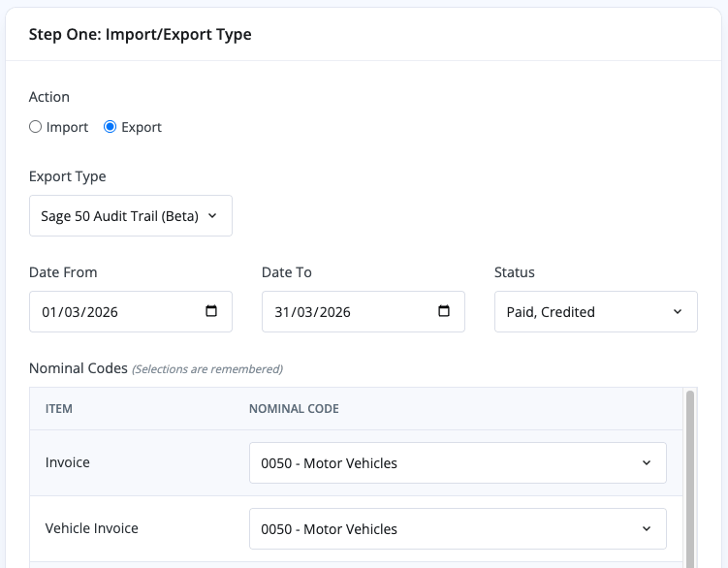728x568 pixels.
Task: Select the Import radio button
Action: pyautogui.click(x=36, y=127)
